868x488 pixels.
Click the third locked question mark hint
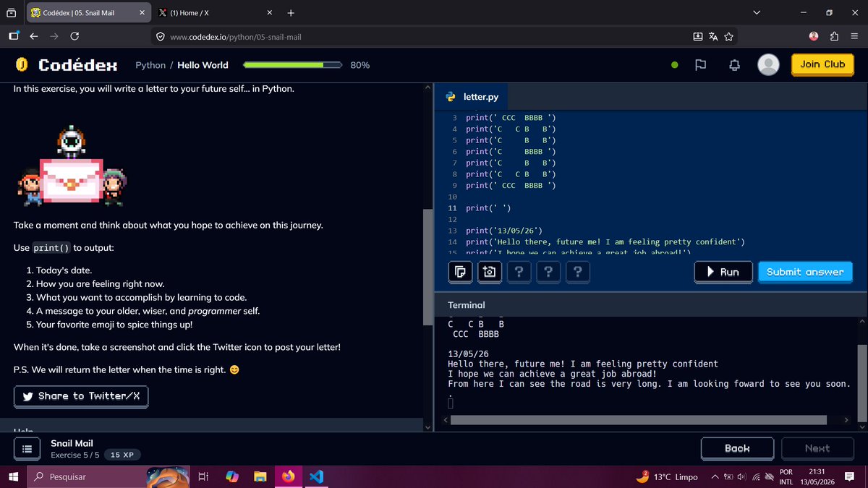pyautogui.click(x=576, y=272)
